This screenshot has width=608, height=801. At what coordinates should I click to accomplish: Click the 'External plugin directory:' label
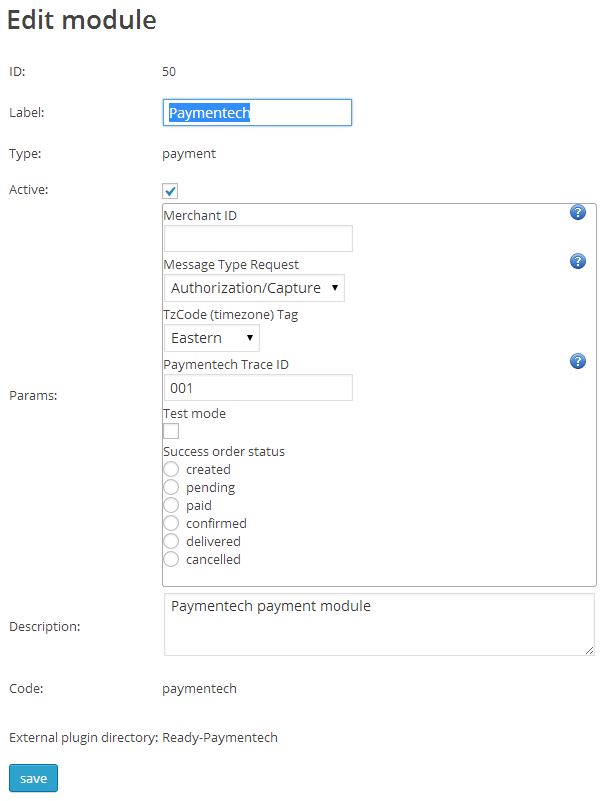(x=84, y=738)
